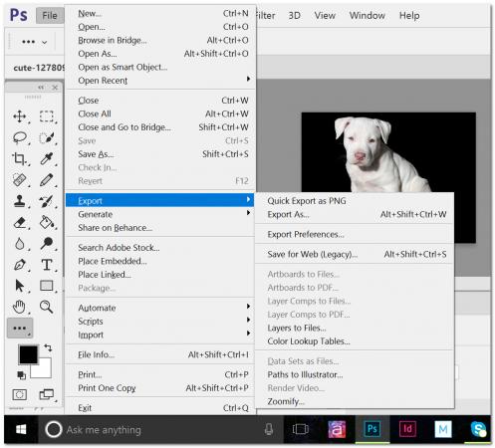Open the options bar three-dots dropdown
The image size is (495, 448).
coord(34,42)
